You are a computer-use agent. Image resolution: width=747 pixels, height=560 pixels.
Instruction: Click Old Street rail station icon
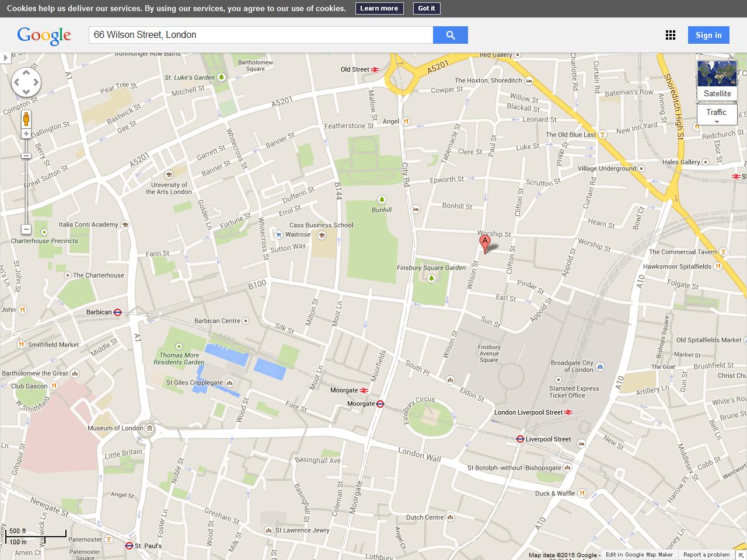coord(375,69)
